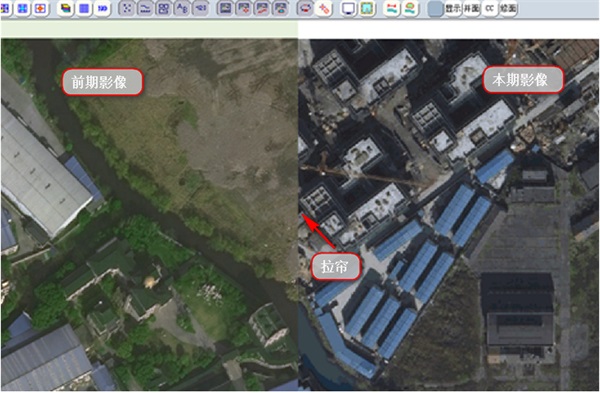
Task: Click the CC toolbar button
Action: pyautogui.click(x=490, y=8)
